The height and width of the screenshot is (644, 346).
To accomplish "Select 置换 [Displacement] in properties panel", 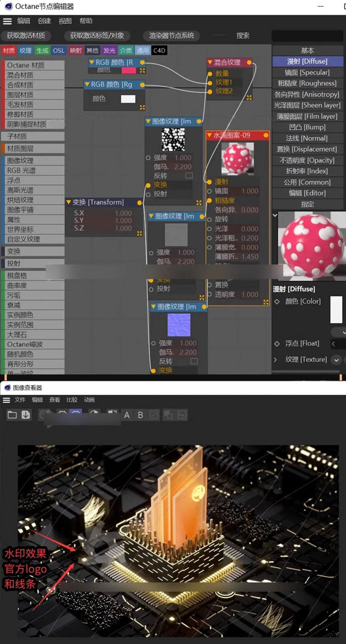I will 307,149.
